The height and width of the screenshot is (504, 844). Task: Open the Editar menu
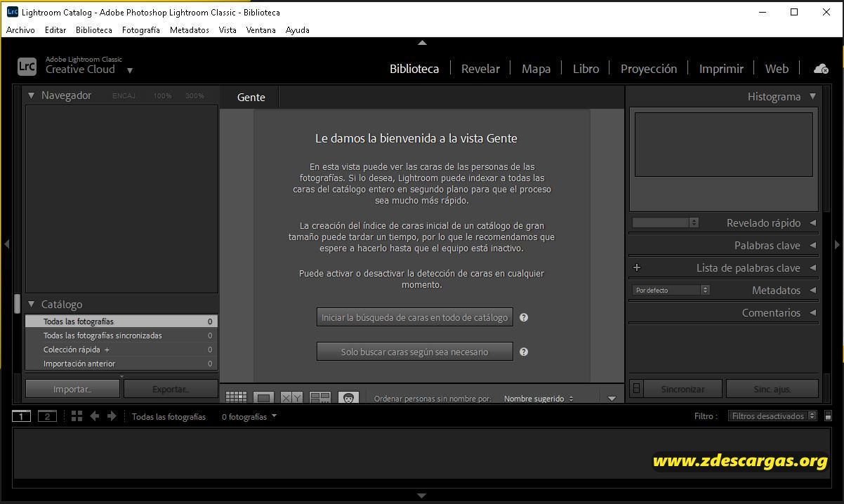click(55, 30)
